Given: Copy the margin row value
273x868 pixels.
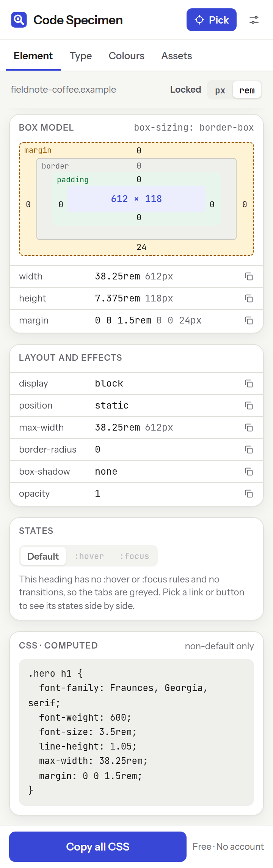Looking at the screenshot, I should 249,320.
